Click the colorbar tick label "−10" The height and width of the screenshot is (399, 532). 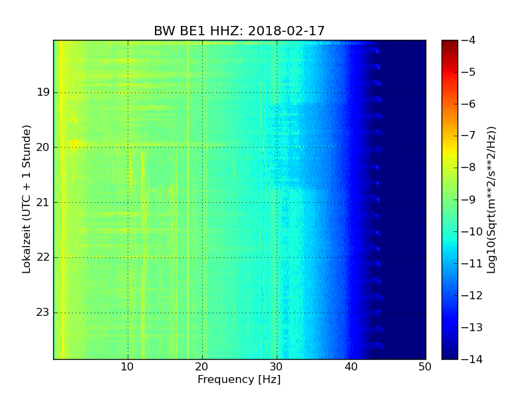[x=472, y=231]
